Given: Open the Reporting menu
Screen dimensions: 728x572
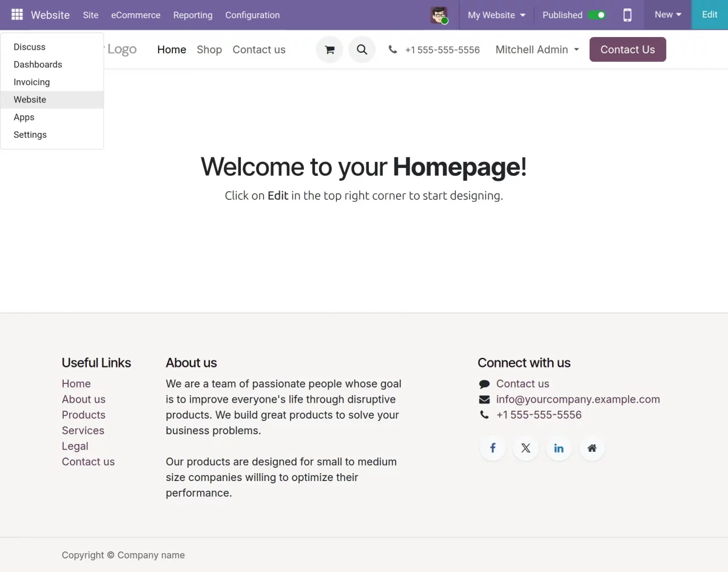Looking at the screenshot, I should (193, 15).
